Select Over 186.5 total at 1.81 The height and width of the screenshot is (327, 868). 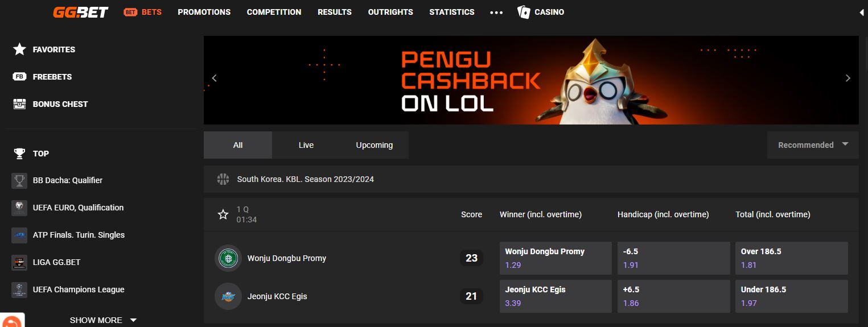click(x=791, y=258)
